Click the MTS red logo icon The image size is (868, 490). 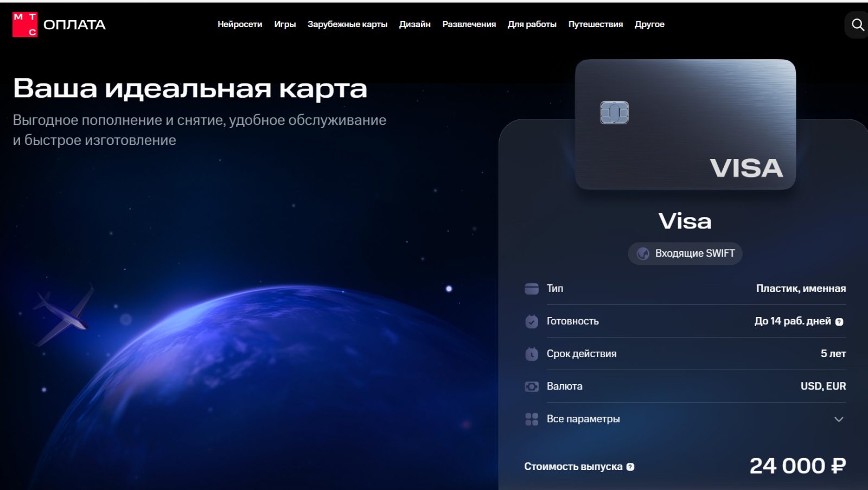click(x=25, y=24)
